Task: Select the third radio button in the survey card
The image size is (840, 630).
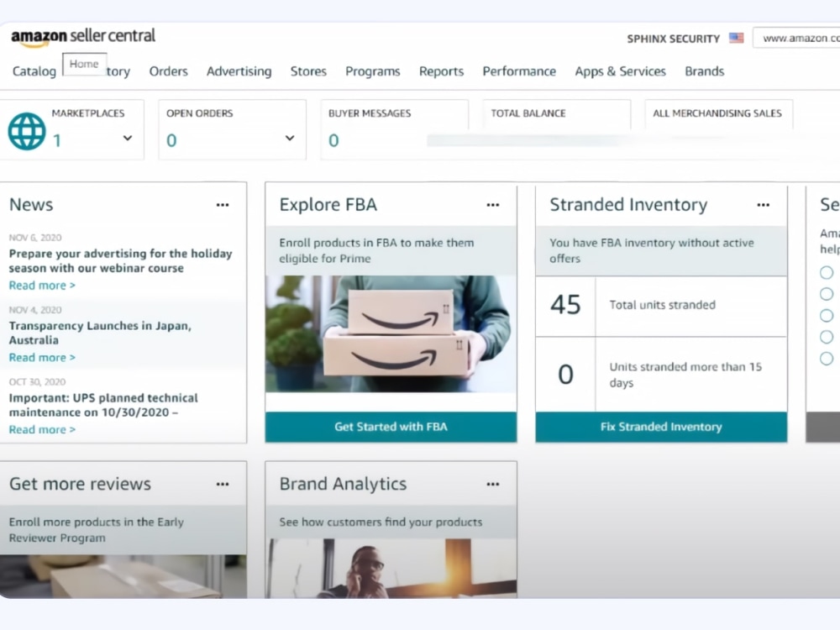Action: 827,316
